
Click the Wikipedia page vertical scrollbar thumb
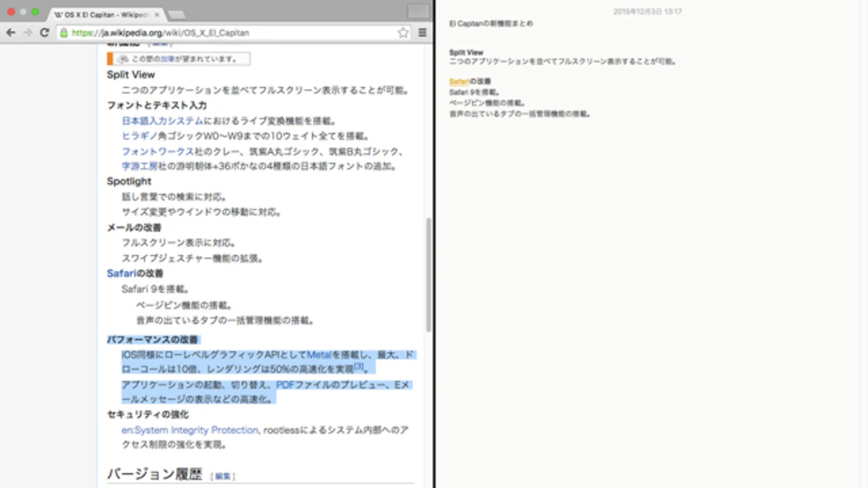tap(428, 274)
